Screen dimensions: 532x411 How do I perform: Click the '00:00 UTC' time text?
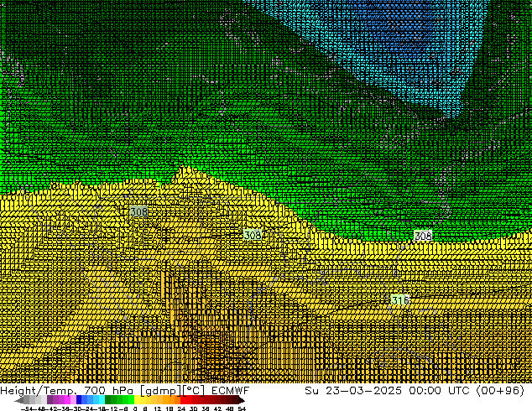click(x=440, y=391)
